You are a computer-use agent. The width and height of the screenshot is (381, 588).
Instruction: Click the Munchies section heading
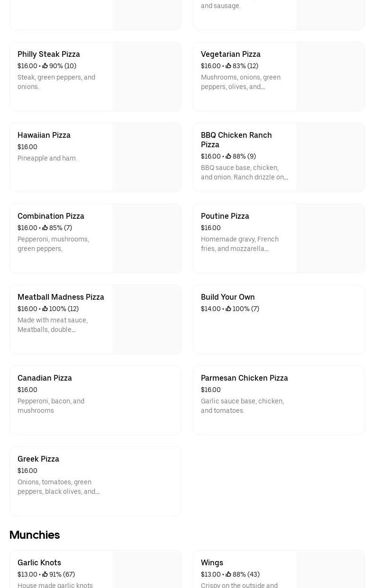[x=35, y=535]
